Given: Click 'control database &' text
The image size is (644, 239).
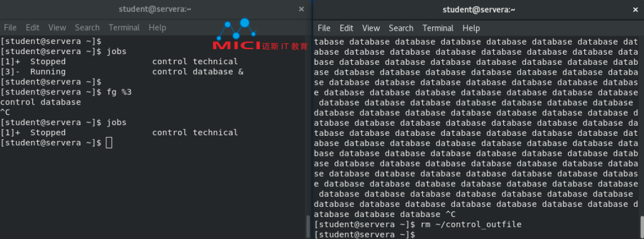Looking at the screenshot, I should pos(197,72).
